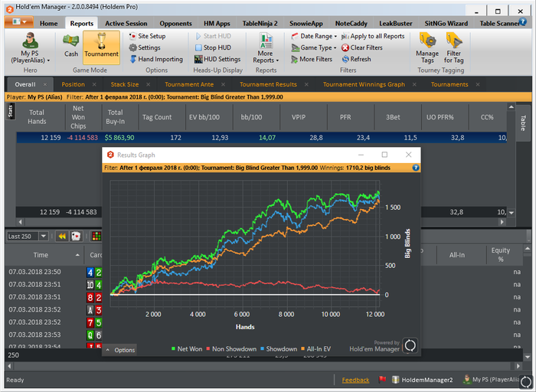Screen dimensions: 536x392
Task: Open the TableNinja 2 tab
Action: point(260,23)
